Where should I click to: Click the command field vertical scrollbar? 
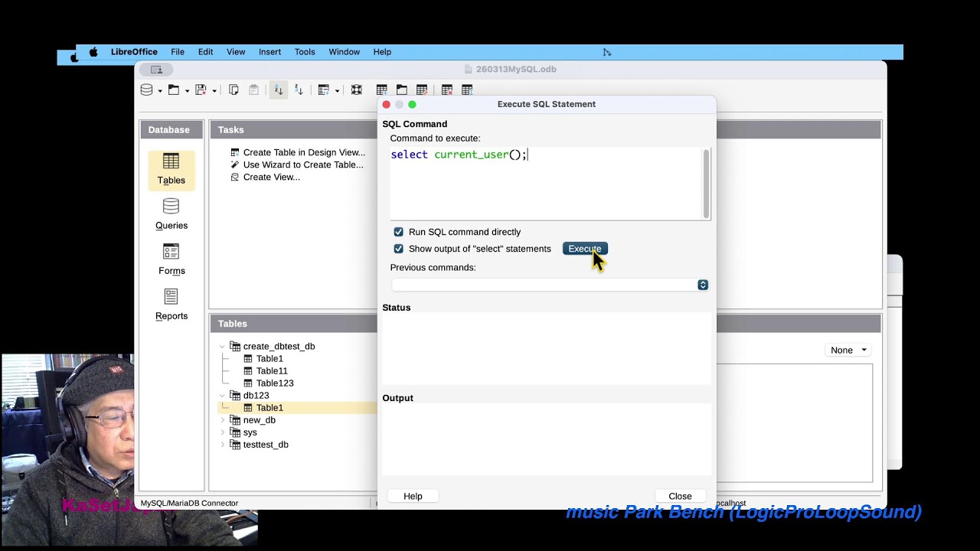click(706, 183)
